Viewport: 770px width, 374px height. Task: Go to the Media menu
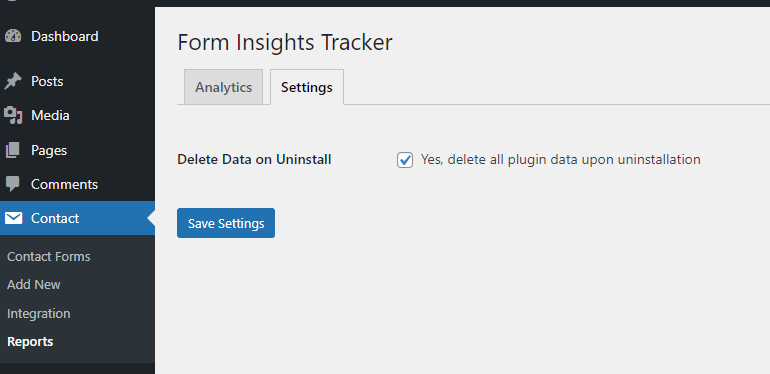coord(50,116)
